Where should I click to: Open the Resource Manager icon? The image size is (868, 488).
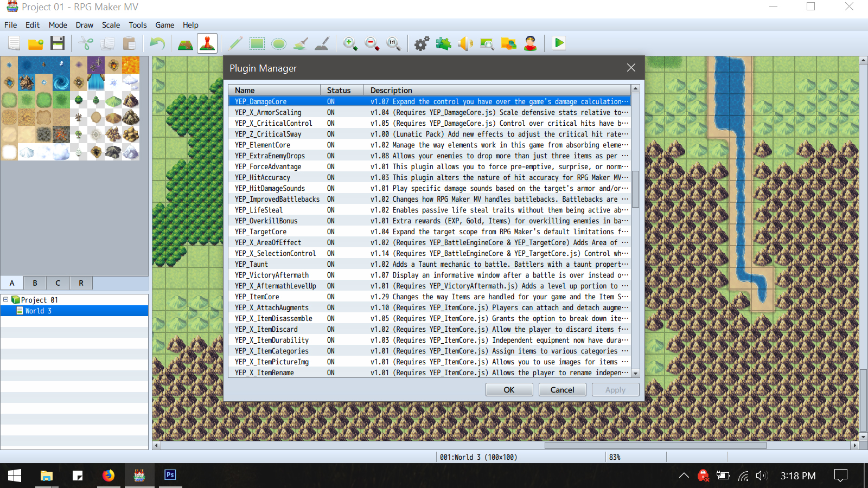509,43
